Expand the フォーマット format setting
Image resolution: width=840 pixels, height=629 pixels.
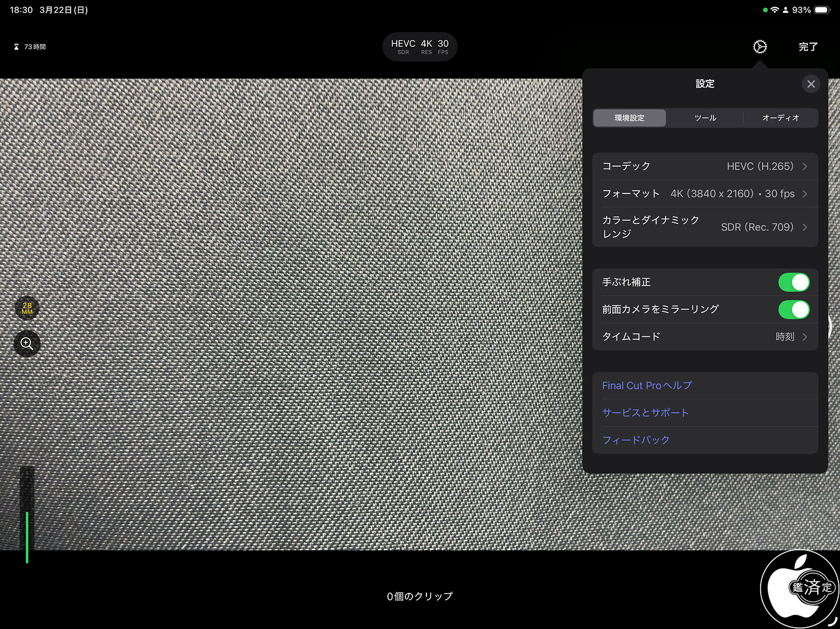(x=705, y=194)
